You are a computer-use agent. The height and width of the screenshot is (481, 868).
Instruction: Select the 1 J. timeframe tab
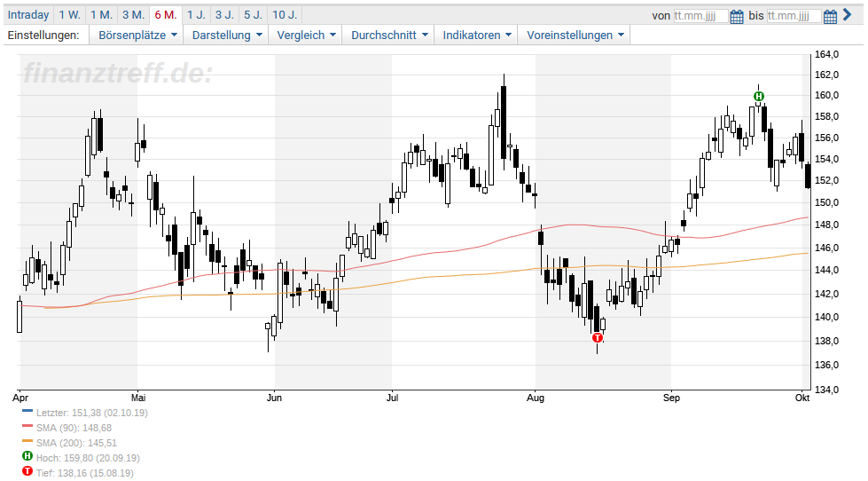(x=196, y=15)
